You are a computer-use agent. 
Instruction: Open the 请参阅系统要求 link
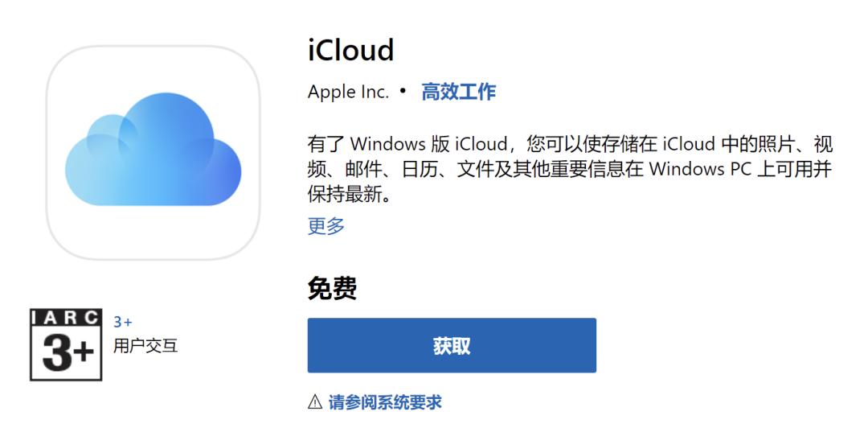[x=385, y=402]
